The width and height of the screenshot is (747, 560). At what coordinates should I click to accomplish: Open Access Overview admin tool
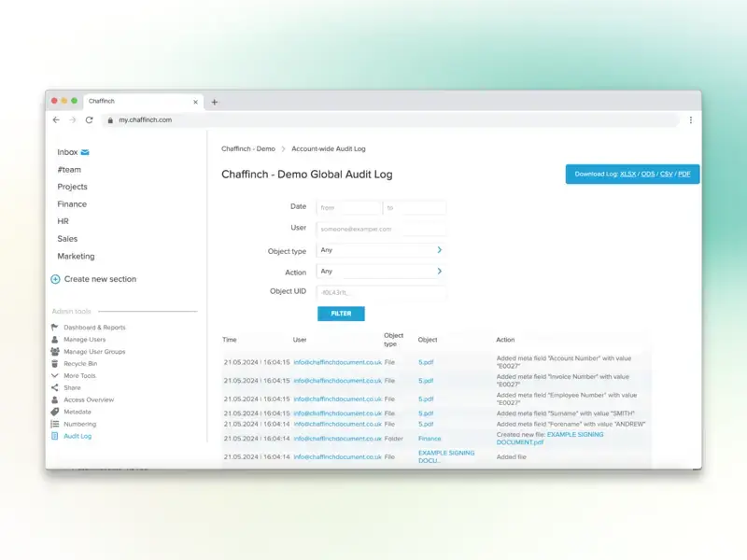tap(89, 400)
